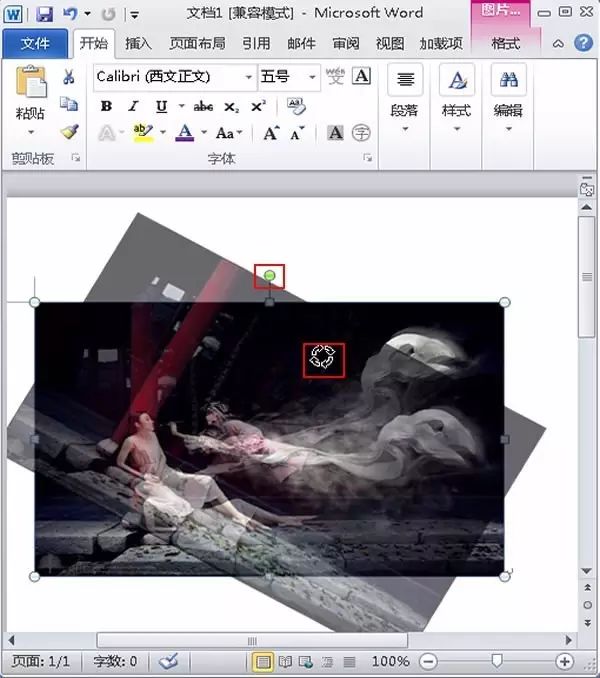Select the Format Painter brush icon

point(69,131)
